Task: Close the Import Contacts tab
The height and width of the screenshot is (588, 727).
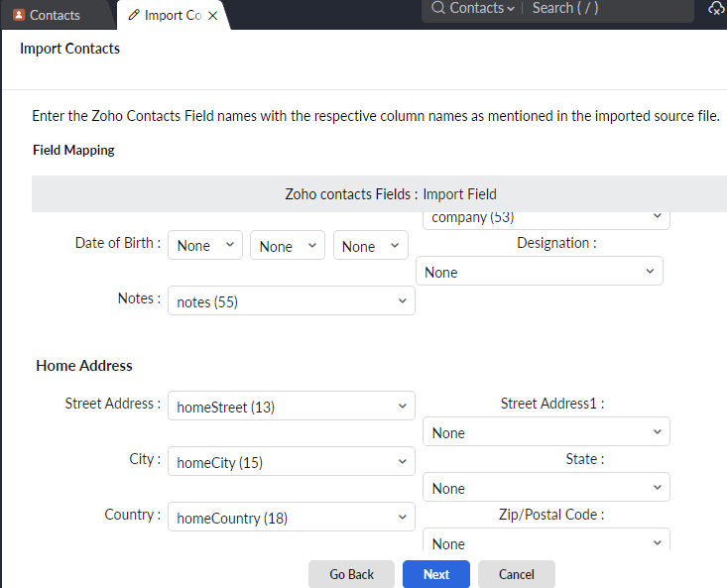Action: (213, 16)
